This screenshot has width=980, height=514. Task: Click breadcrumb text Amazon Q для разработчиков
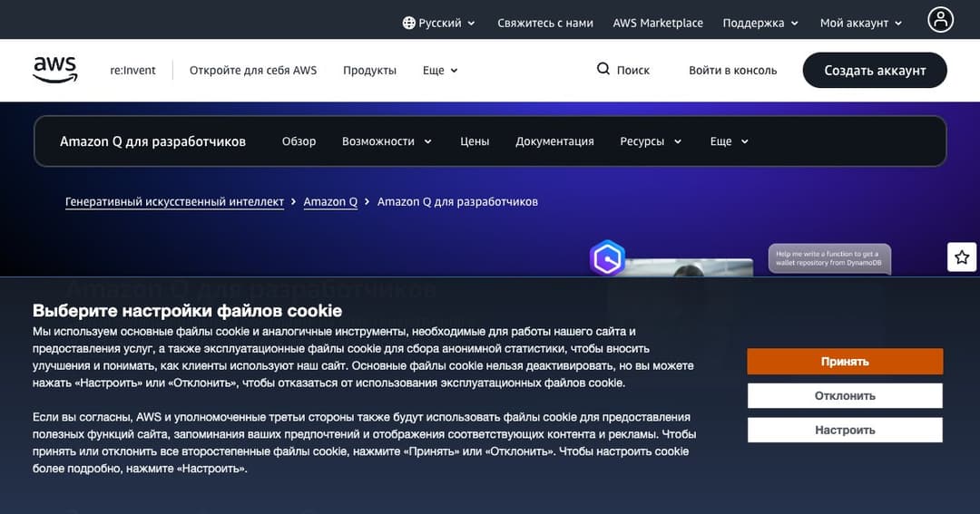pos(457,202)
